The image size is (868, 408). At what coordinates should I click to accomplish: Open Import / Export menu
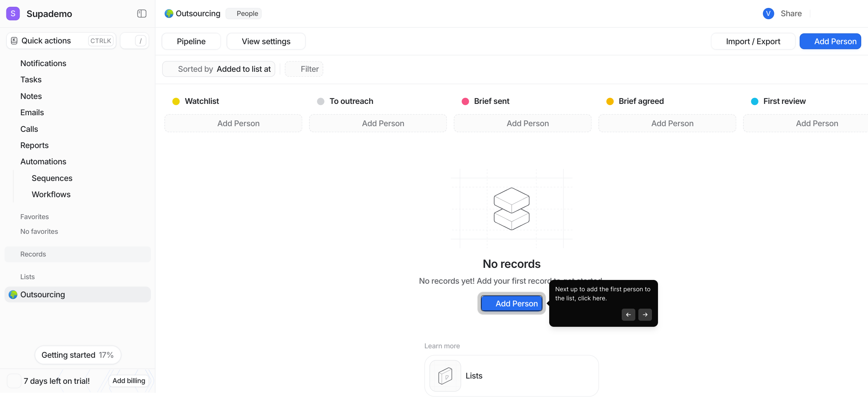[753, 42]
